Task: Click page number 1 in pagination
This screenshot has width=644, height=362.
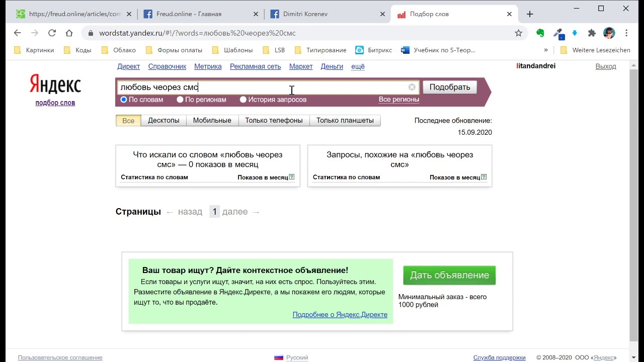Action: coord(214,212)
